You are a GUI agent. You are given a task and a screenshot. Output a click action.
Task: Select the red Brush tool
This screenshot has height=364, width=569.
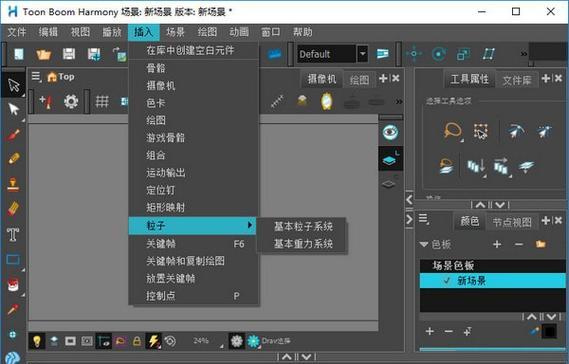(x=13, y=135)
